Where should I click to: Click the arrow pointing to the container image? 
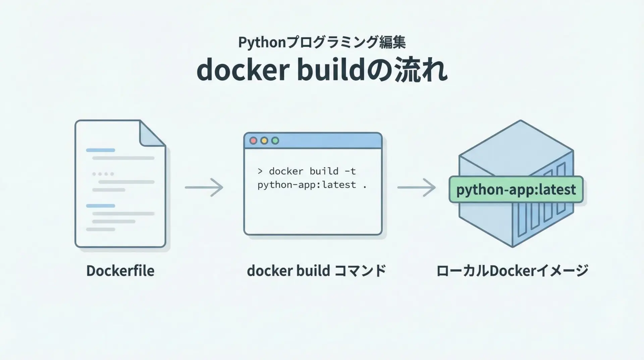tap(417, 187)
